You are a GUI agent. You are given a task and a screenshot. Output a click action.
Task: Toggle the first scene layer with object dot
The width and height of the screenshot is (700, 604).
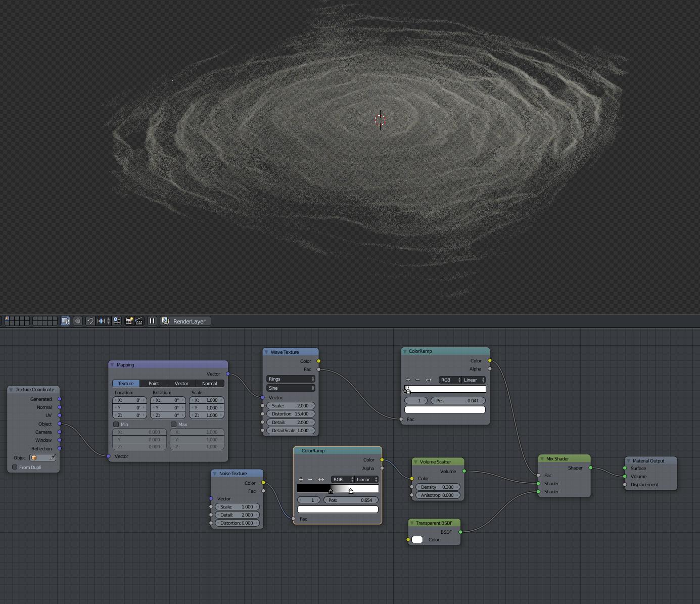[7, 319]
